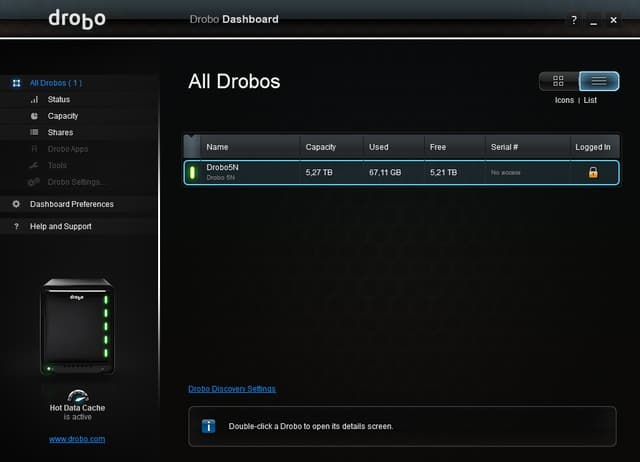
Task: Sort by the Serial # column header
Action: point(528,147)
